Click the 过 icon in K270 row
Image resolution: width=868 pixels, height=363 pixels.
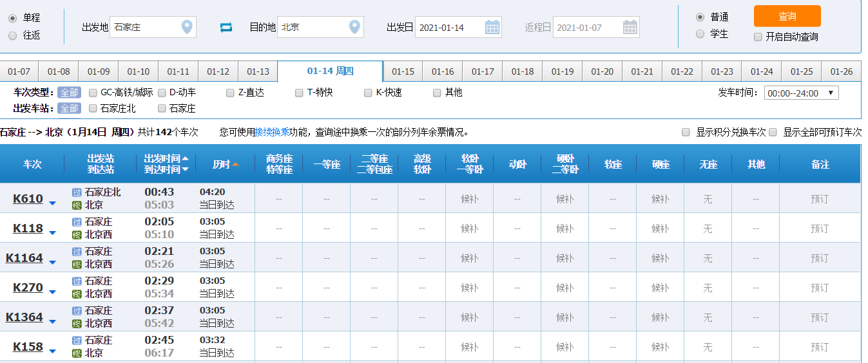pyautogui.click(x=77, y=281)
